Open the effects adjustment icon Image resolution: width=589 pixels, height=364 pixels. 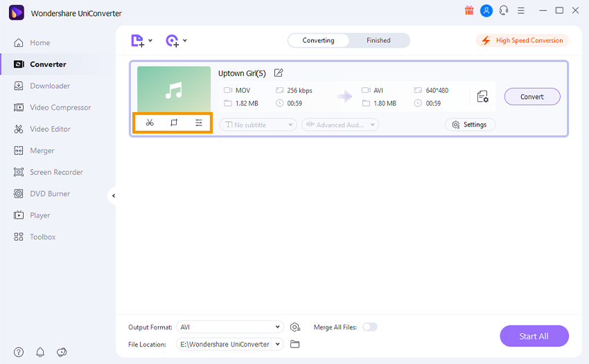click(x=199, y=122)
